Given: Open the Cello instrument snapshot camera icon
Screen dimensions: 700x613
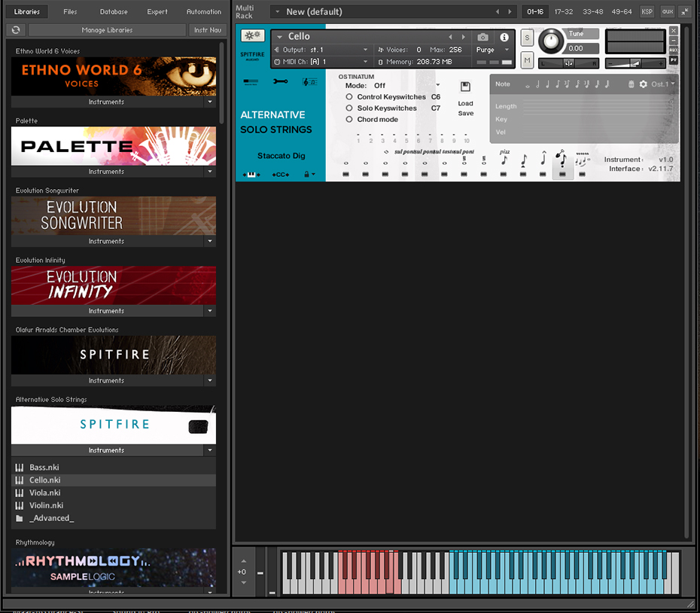Looking at the screenshot, I should click(x=482, y=37).
